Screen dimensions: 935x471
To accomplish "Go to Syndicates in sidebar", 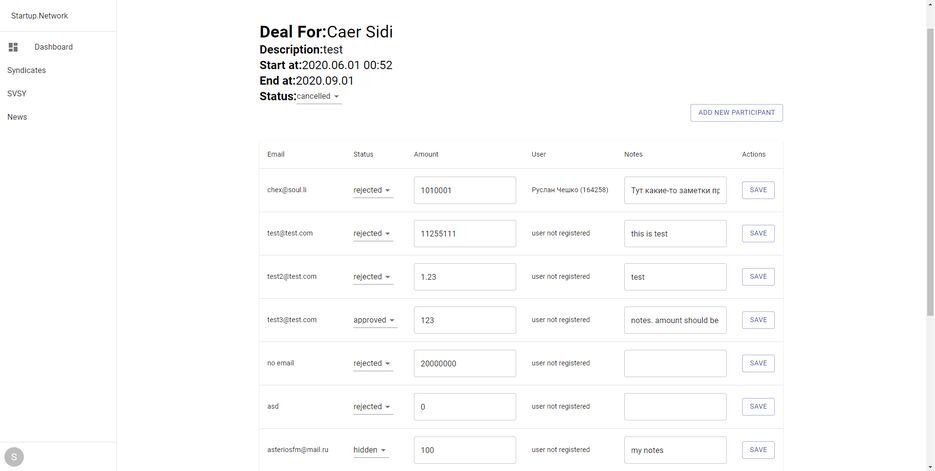I will [26, 70].
